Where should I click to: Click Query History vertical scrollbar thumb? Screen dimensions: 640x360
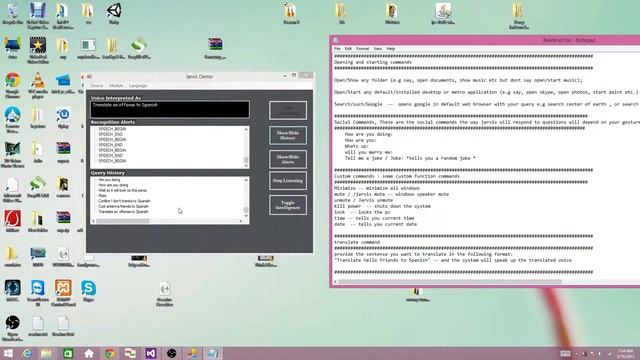(x=246, y=210)
